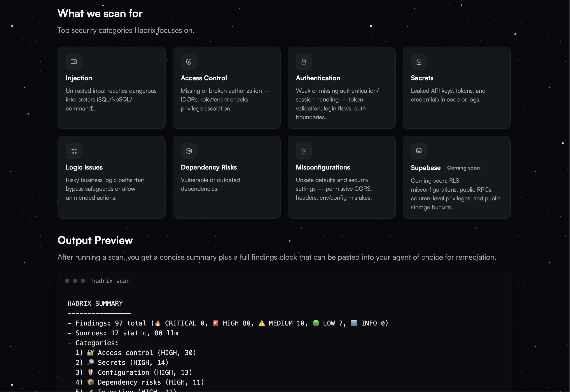Click the Authentication padlock icon
Image resolution: width=570 pixels, height=392 pixels.
[304, 62]
